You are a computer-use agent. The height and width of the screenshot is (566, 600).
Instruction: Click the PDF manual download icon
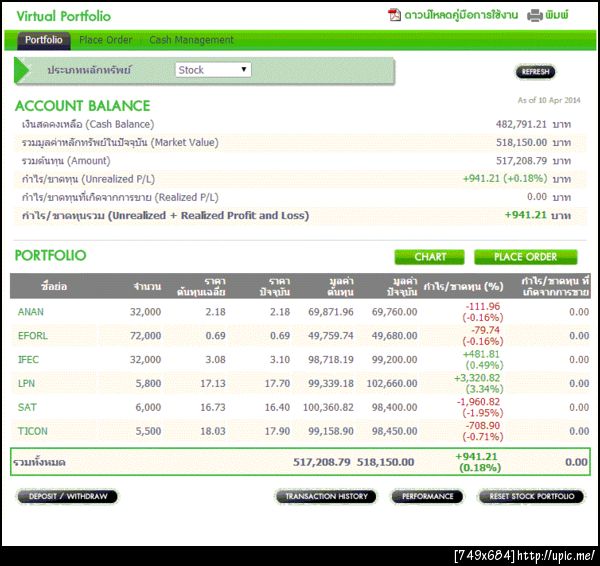pyautogui.click(x=394, y=15)
